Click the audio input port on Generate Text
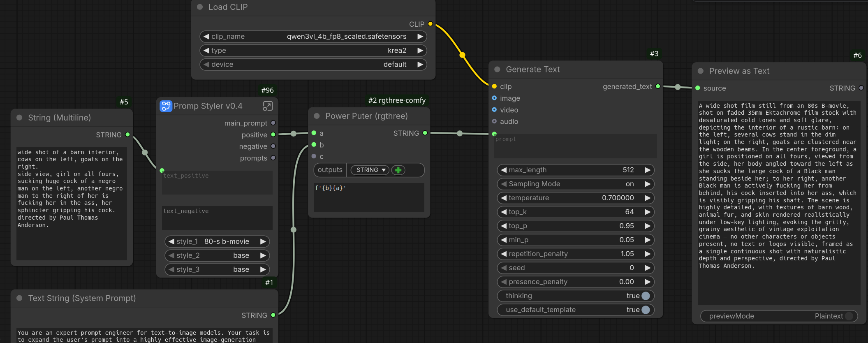The image size is (868, 343). tap(494, 121)
